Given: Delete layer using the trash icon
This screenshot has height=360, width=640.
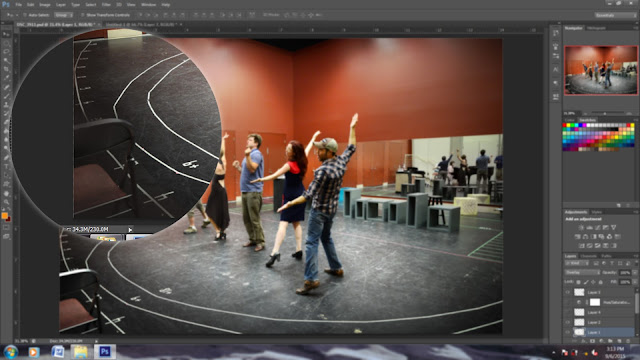Looking at the screenshot, I should 628,341.
